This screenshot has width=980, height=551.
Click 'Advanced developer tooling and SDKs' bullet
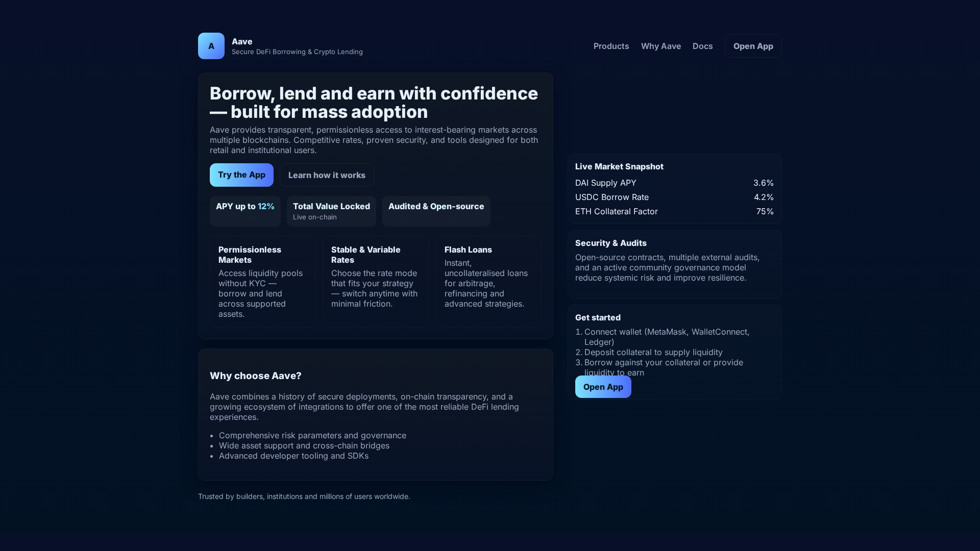pyautogui.click(x=293, y=456)
